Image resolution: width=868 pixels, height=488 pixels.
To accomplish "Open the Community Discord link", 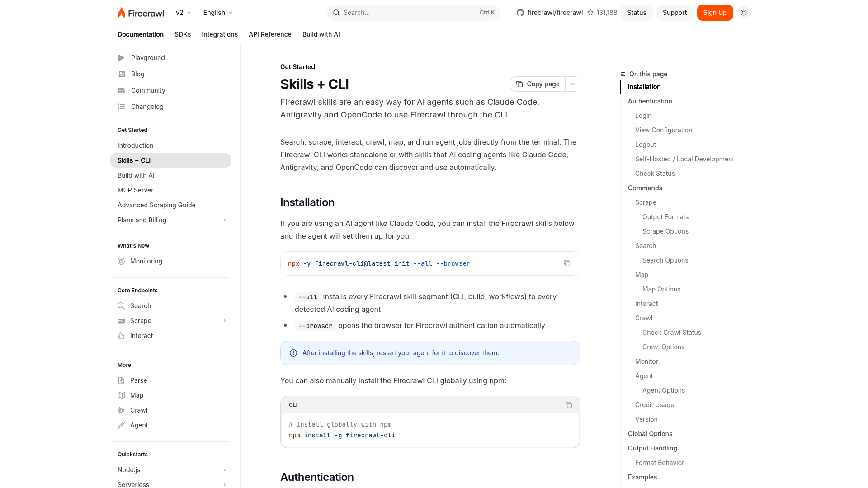I will point(148,90).
